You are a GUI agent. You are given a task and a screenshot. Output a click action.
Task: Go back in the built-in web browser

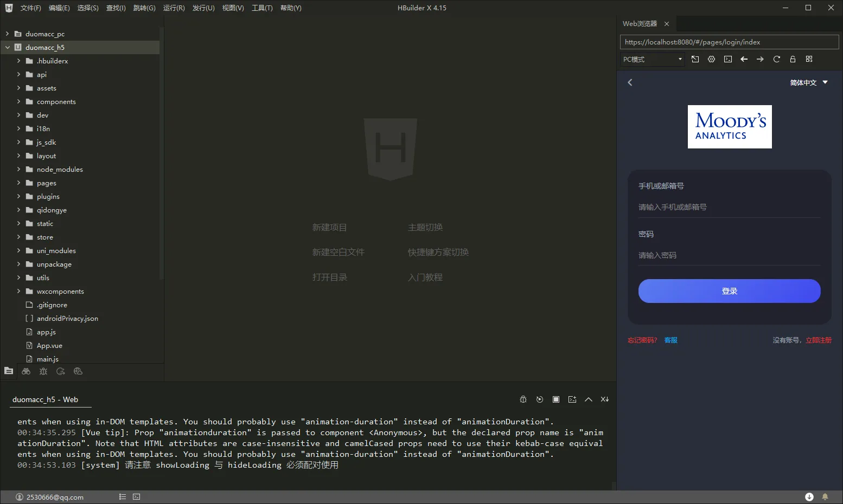pyautogui.click(x=744, y=59)
